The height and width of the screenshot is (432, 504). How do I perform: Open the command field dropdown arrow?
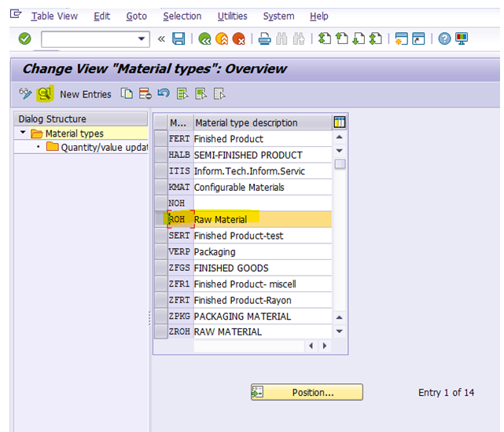pos(141,38)
